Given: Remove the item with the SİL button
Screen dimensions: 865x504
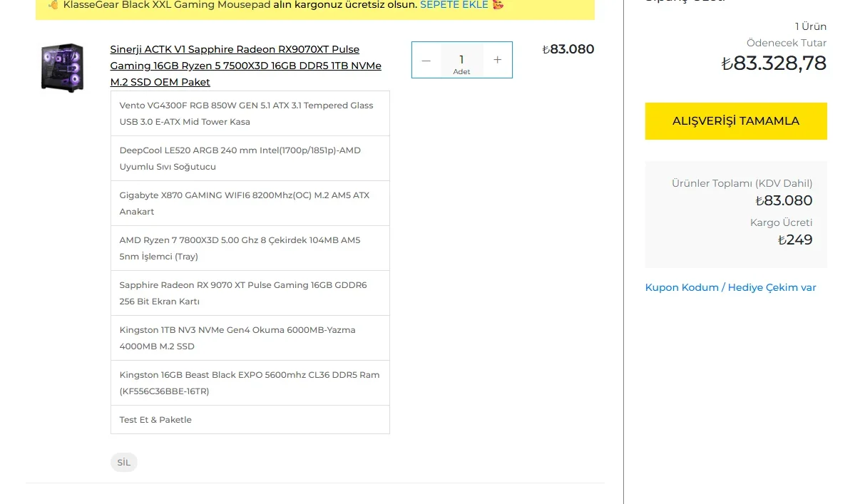Looking at the screenshot, I should coord(124,462).
